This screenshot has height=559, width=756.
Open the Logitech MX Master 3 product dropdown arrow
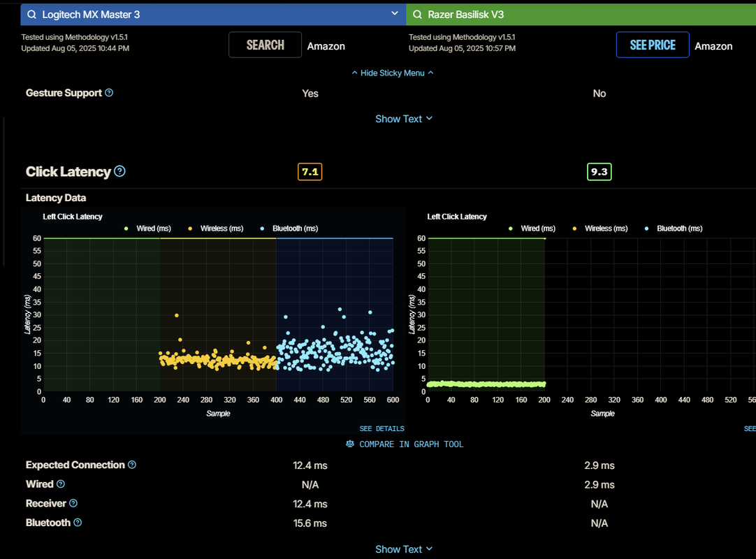point(395,13)
